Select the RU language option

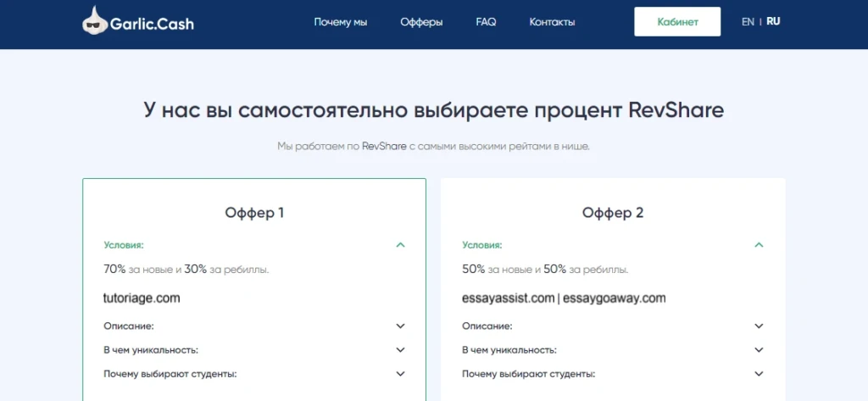pyautogui.click(x=773, y=21)
